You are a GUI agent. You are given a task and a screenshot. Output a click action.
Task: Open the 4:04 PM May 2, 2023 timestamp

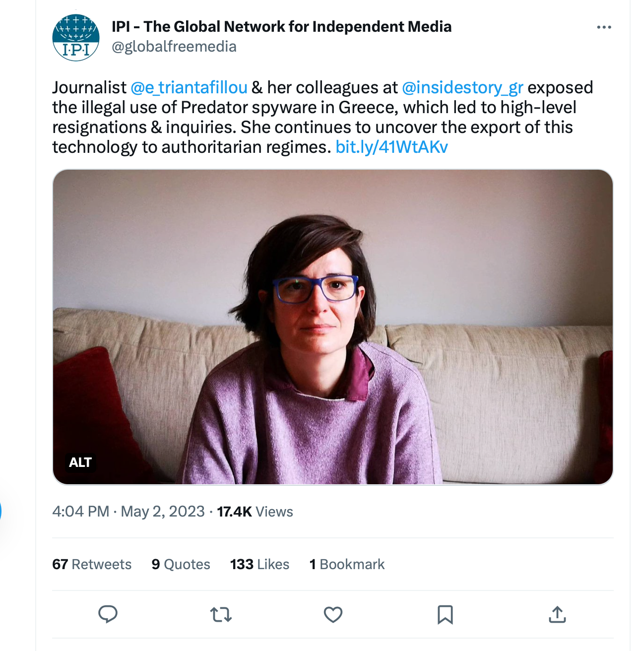[x=129, y=512]
